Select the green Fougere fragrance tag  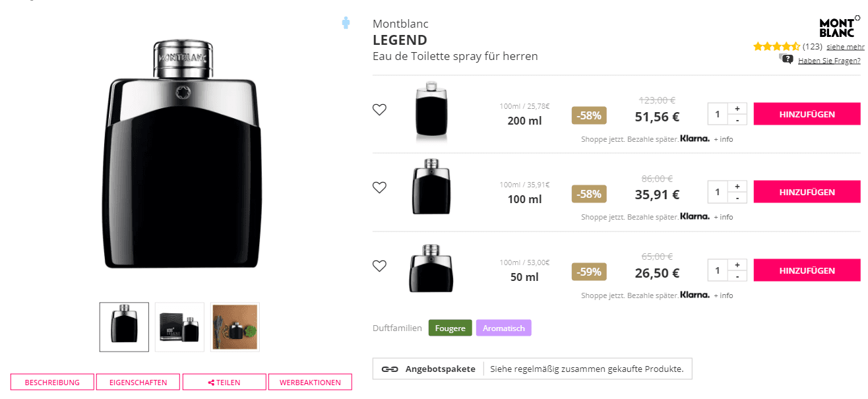point(450,328)
